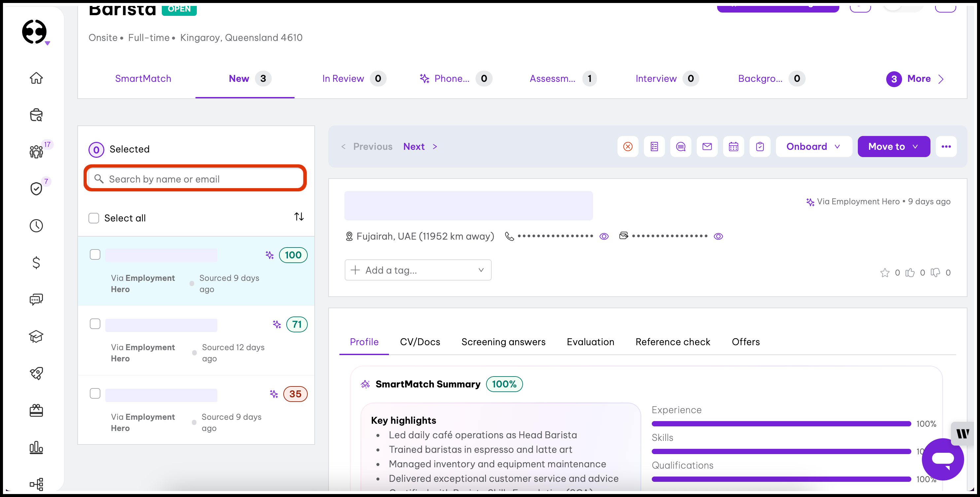The height and width of the screenshot is (497, 980).
Task: Open the Home icon in sidebar
Action: click(36, 78)
